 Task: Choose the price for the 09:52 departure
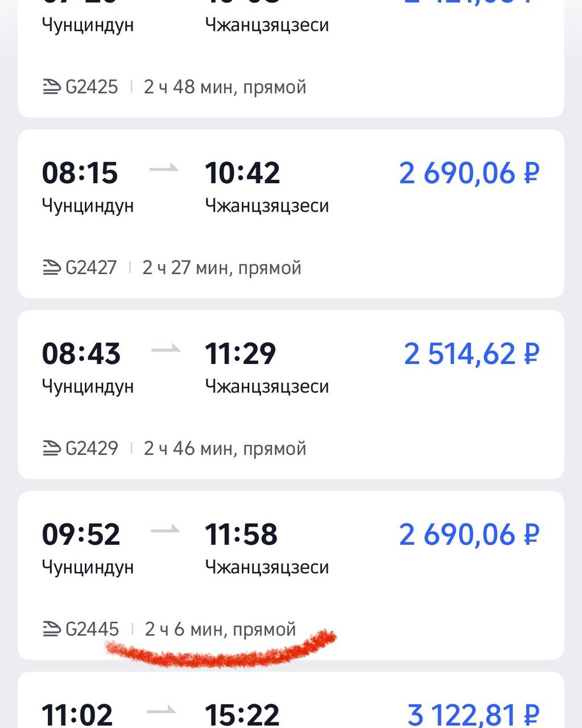pyautogui.click(x=469, y=535)
